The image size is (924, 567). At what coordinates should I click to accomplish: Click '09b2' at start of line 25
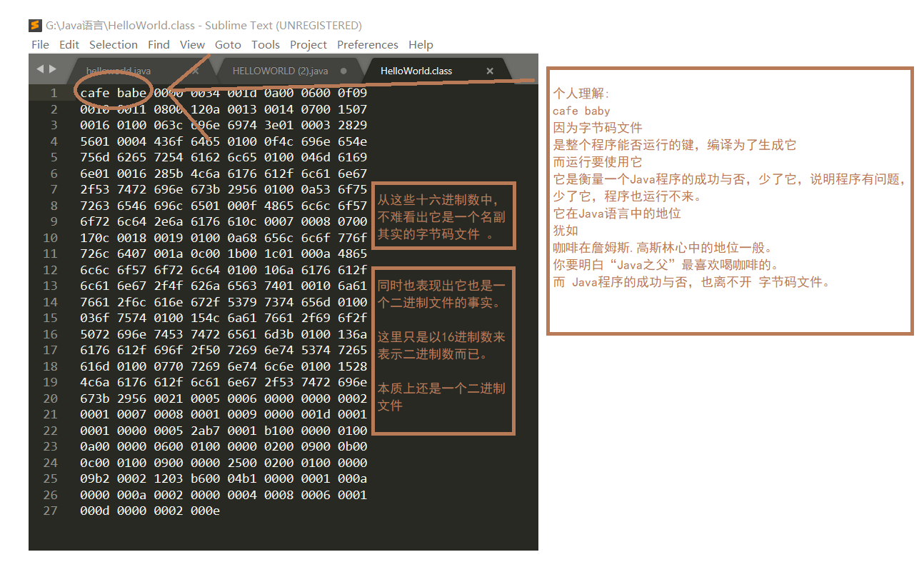coord(95,478)
